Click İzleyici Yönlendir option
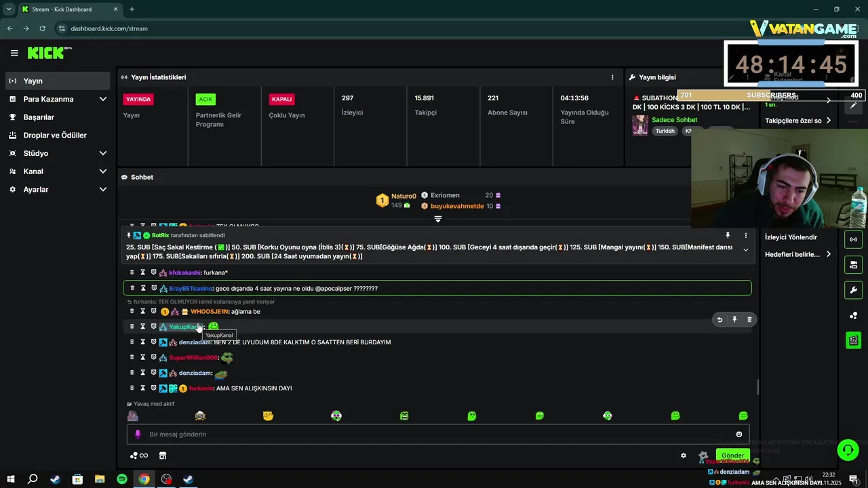Viewport: 868px width, 488px height. tap(791, 237)
